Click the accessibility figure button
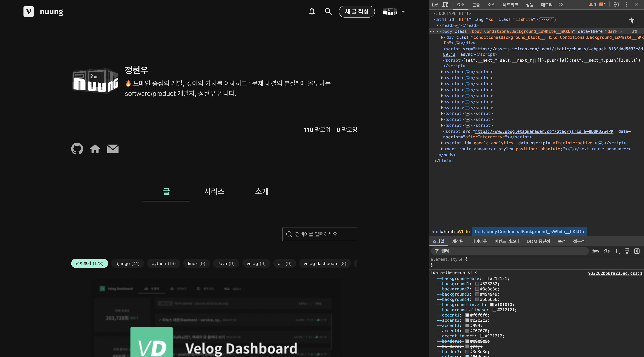The image size is (644, 357). (632, 21)
